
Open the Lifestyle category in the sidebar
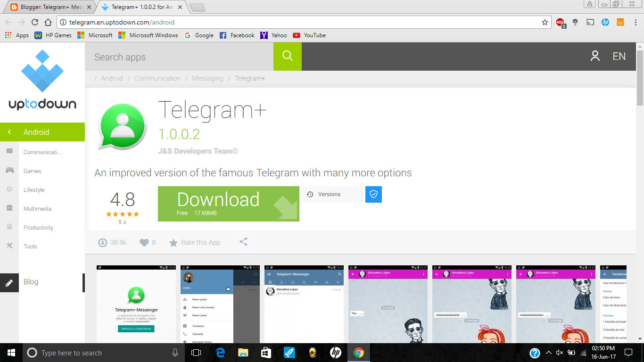point(34,190)
